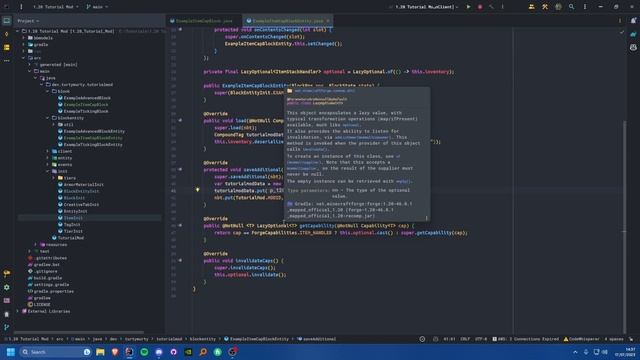Image resolution: width=640 pixels, height=360 pixels.
Task: Click the inspections checkmark widget in editor
Action: click(622, 32)
